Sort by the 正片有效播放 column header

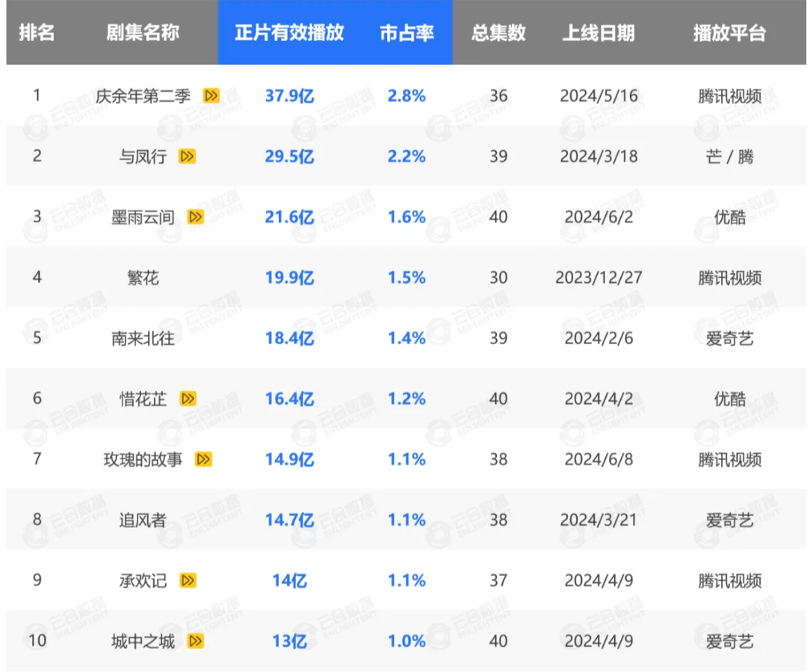click(x=289, y=33)
